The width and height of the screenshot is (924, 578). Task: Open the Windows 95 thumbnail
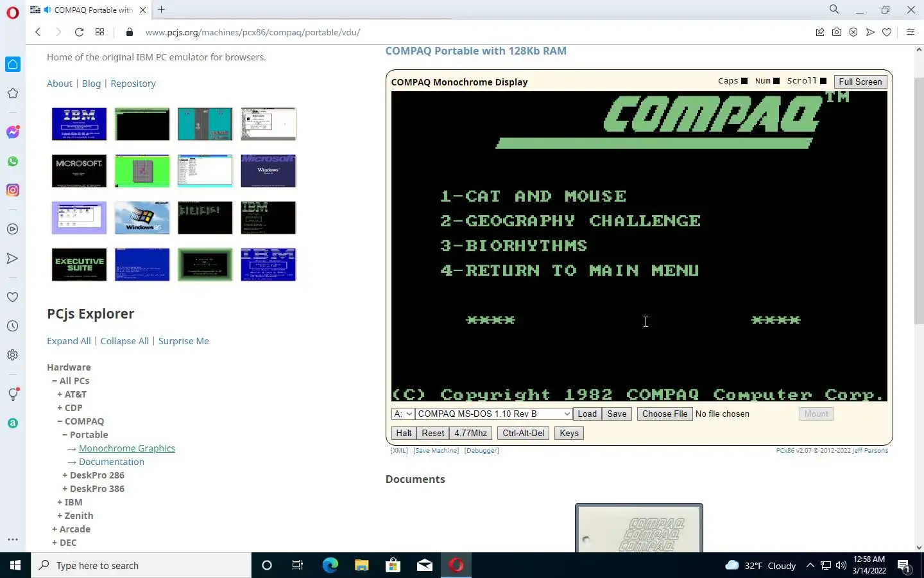tap(142, 218)
